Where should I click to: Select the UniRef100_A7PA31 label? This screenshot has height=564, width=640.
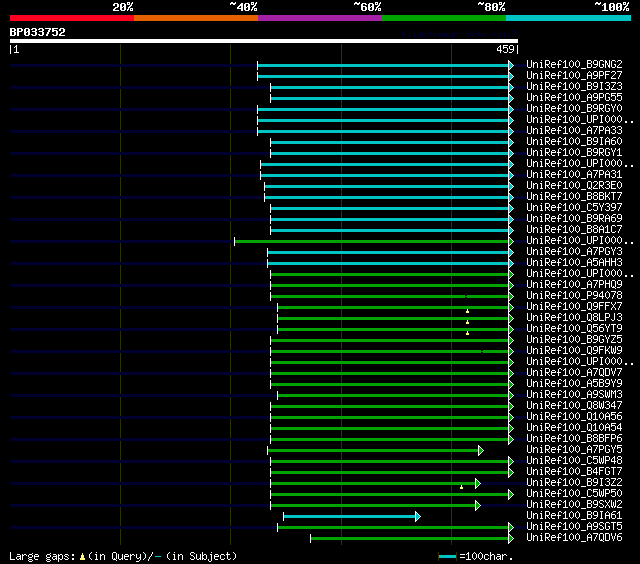coord(574,174)
